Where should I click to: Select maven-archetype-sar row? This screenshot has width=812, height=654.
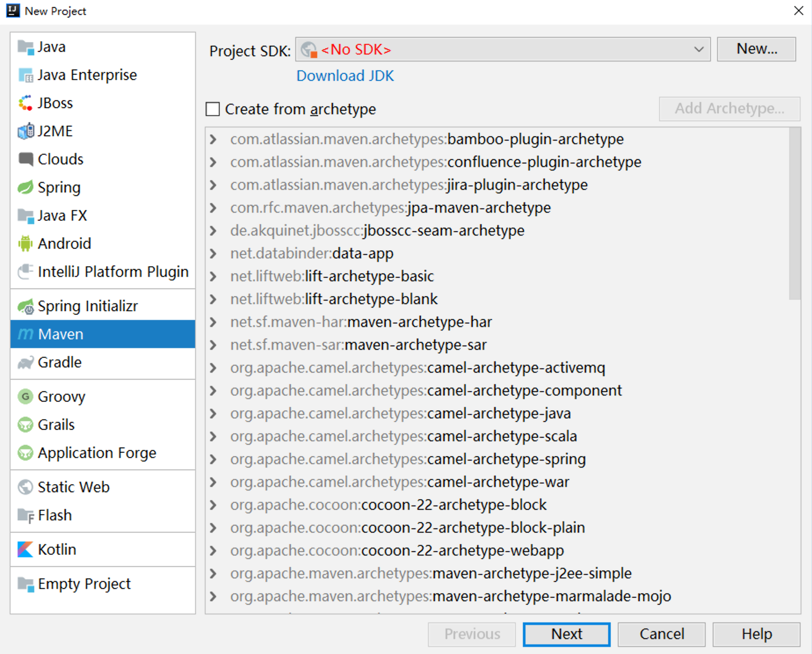point(498,345)
